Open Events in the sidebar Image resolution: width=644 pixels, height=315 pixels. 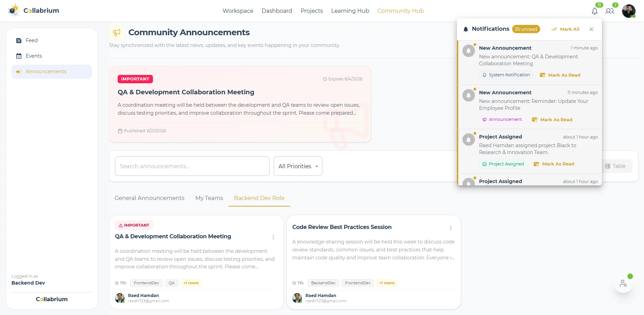52,56
